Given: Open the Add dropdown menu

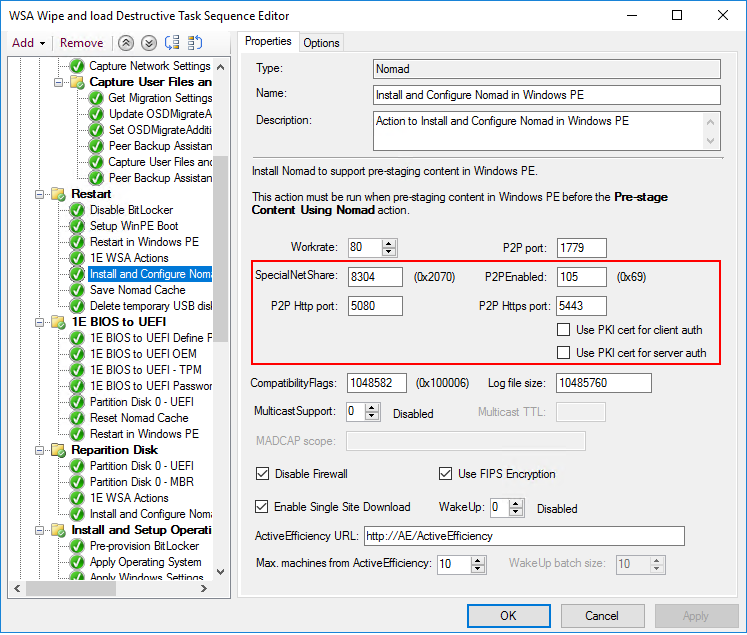Looking at the screenshot, I should 28,43.
